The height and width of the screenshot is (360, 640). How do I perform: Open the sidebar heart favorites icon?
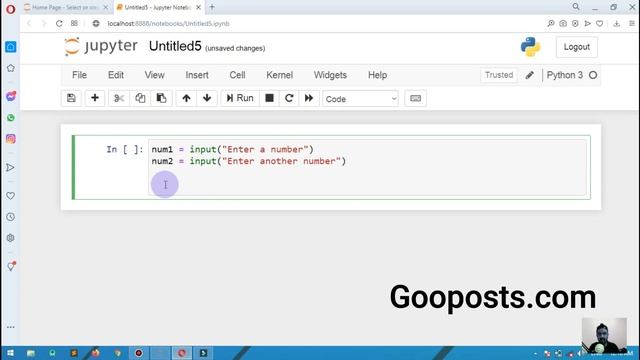(11, 196)
